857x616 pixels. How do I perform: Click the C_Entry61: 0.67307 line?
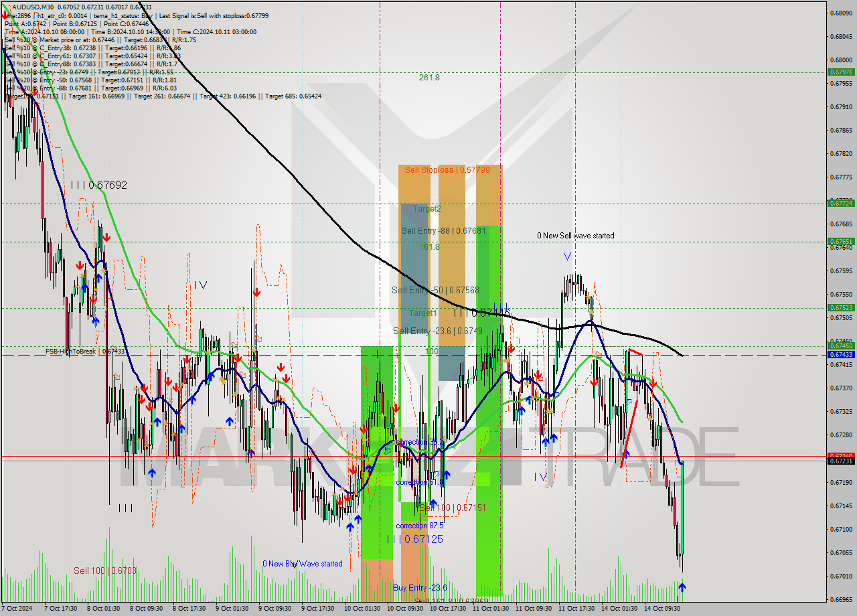point(92,56)
